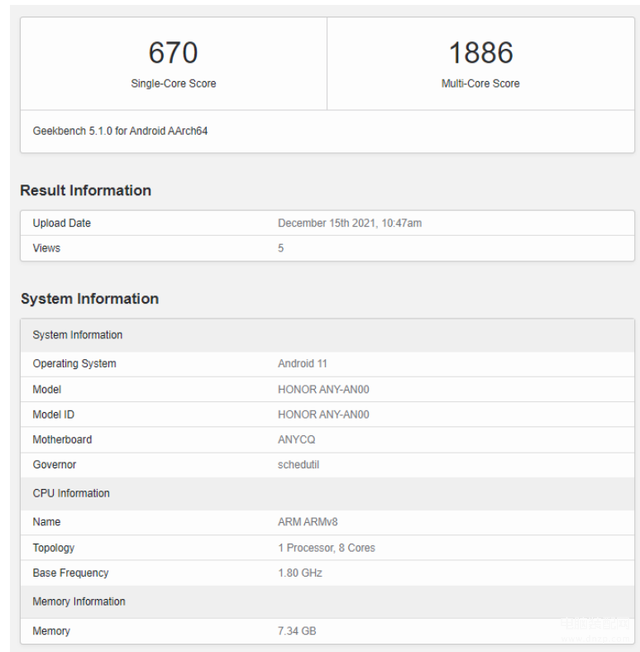Click the Result Information heading
This screenshot has width=640, height=652.
tap(86, 190)
